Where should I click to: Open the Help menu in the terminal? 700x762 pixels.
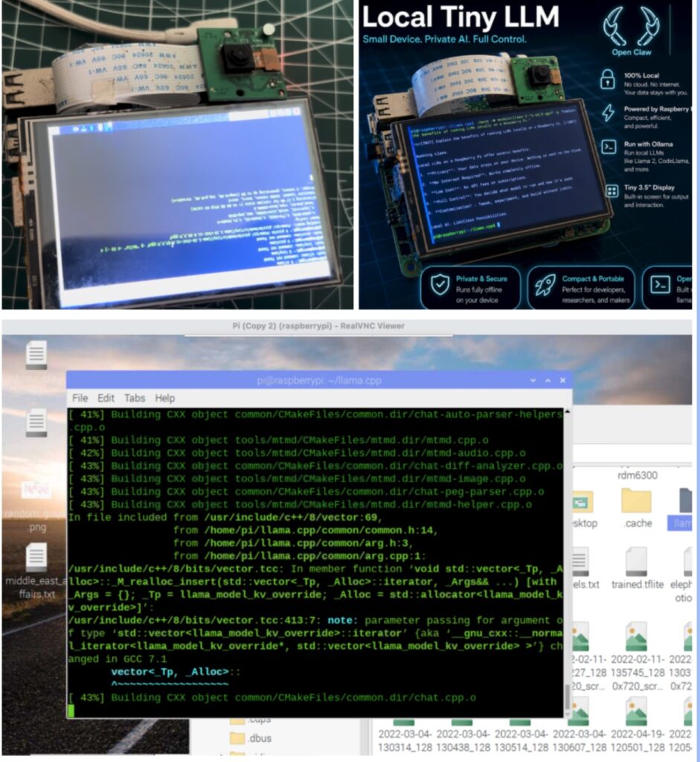coord(164,399)
